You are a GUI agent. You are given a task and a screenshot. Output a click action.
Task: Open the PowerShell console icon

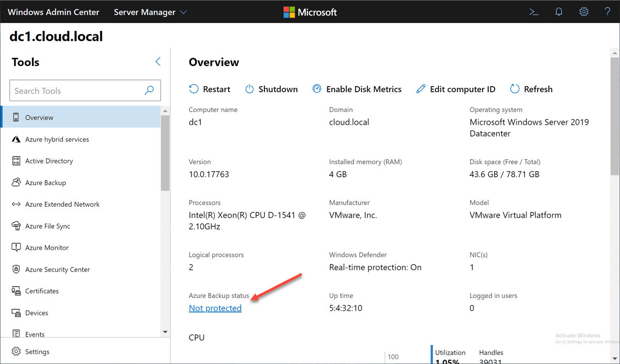click(534, 12)
